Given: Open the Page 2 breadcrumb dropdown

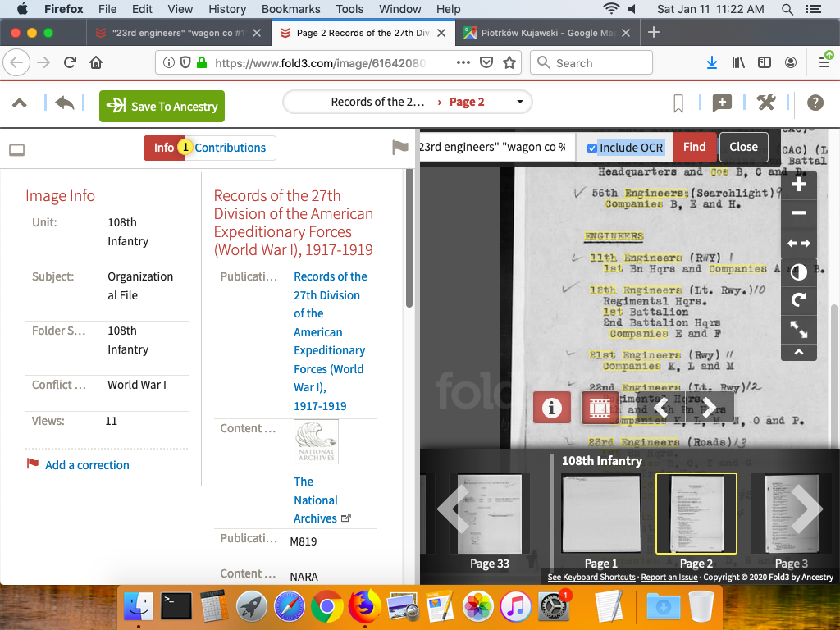Looking at the screenshot, I should (519, 103).
